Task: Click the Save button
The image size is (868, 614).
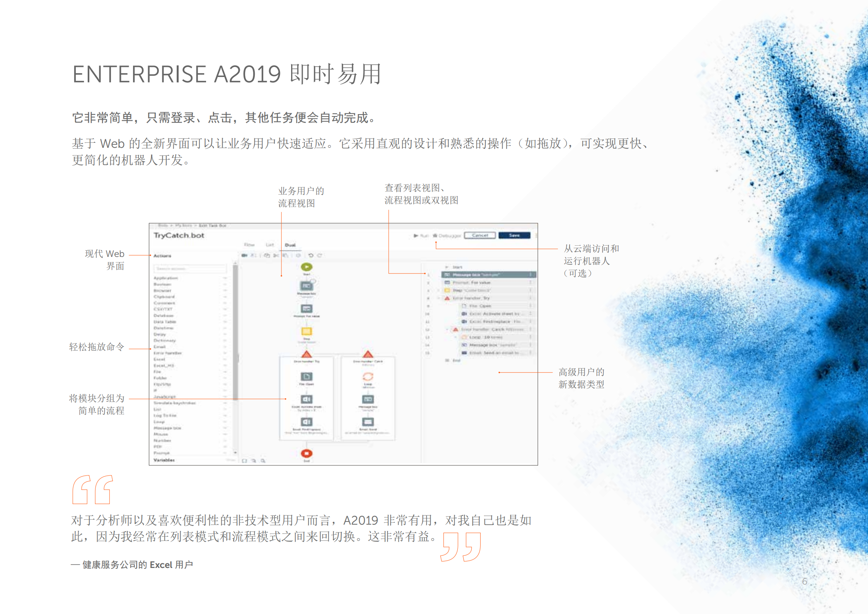Action: 514,235
